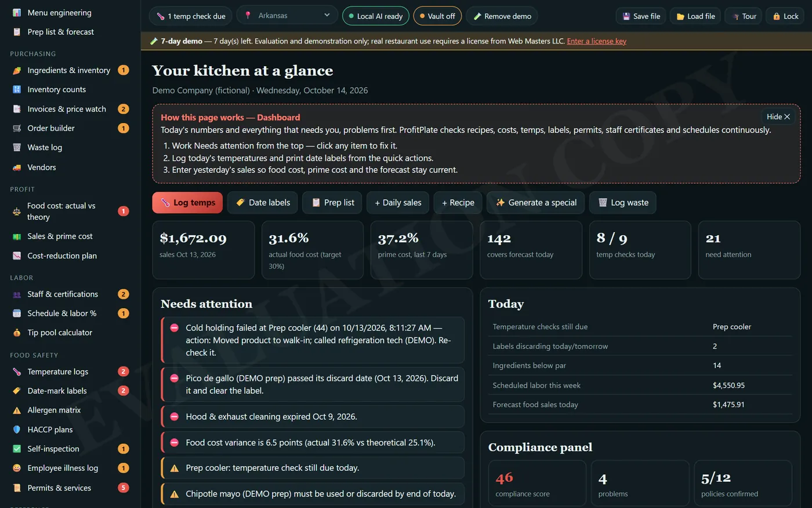Start the Tour from the top bar
The height and width of the screenshot is (508, 812).
pos(744,16)
